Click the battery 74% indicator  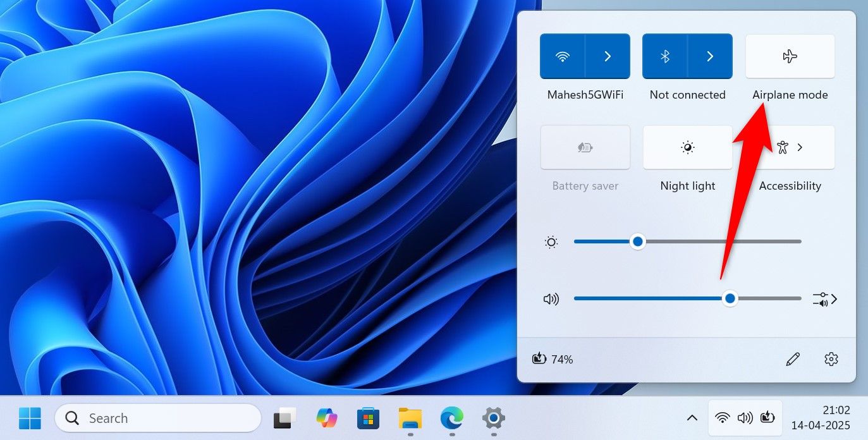click(x=553, y=359)
